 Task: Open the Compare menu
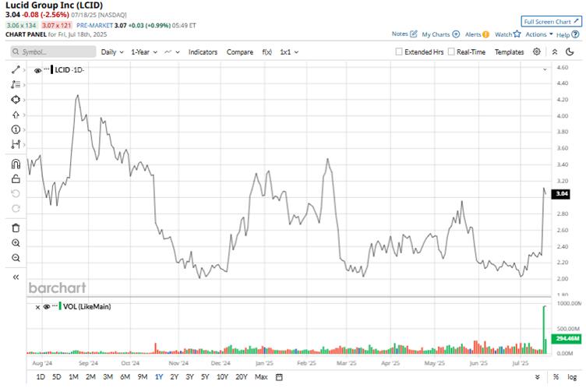(x=239, y=52)
